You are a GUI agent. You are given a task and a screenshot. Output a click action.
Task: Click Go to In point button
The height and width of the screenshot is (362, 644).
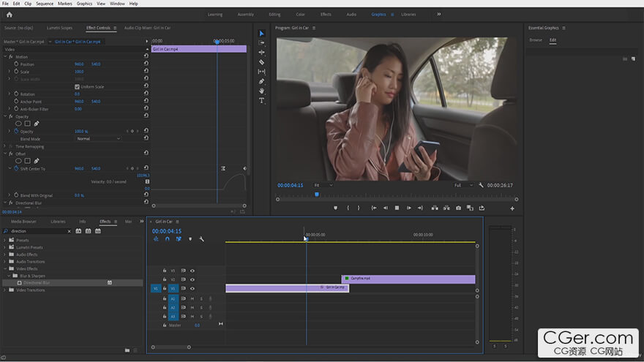click(x=374, y=208)
